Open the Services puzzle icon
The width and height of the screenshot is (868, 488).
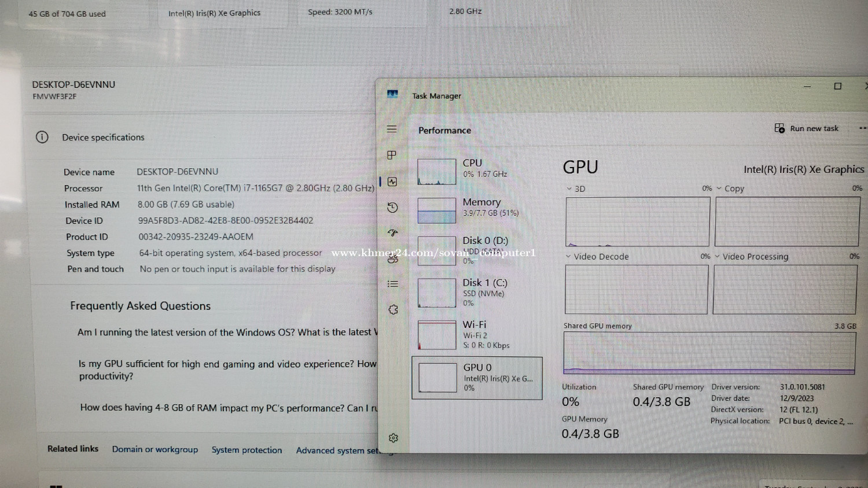[393, 310]
